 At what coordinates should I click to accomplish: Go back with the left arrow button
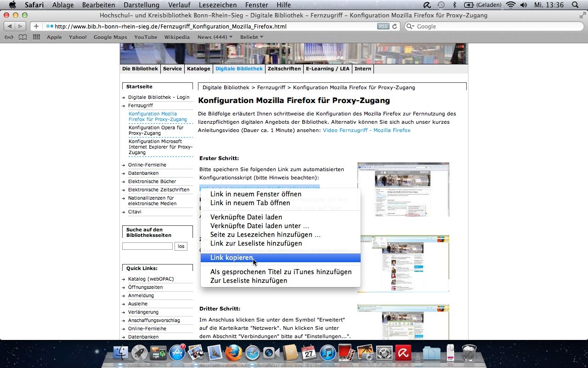[10, 27]
